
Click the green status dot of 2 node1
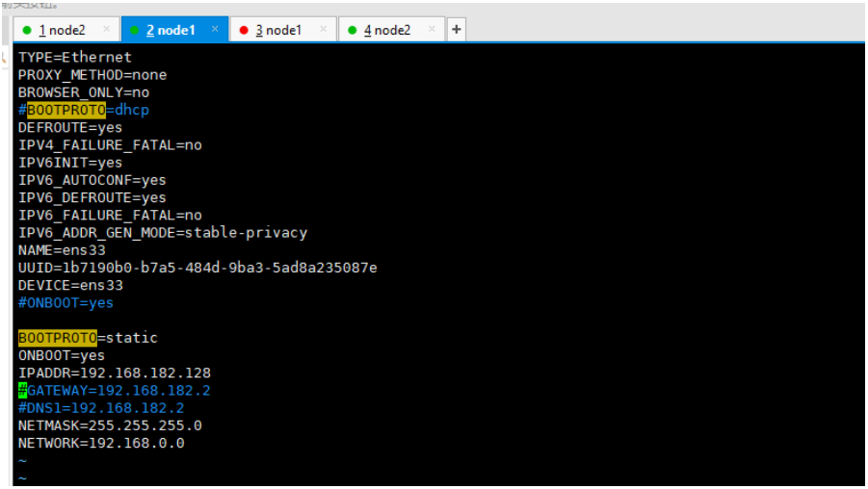click(135, 31)
